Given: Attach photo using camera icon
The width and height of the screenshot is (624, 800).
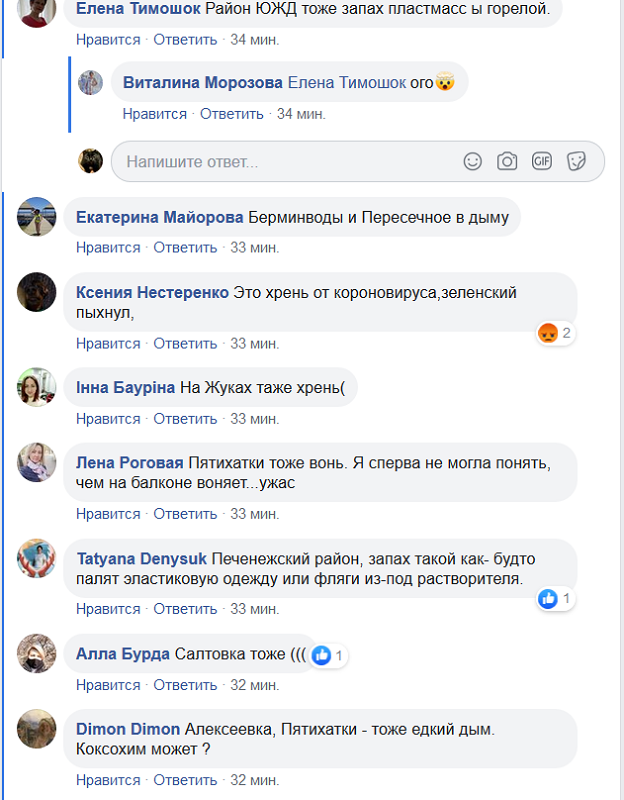Looking at the screenshot, I should tap(507, 161).
